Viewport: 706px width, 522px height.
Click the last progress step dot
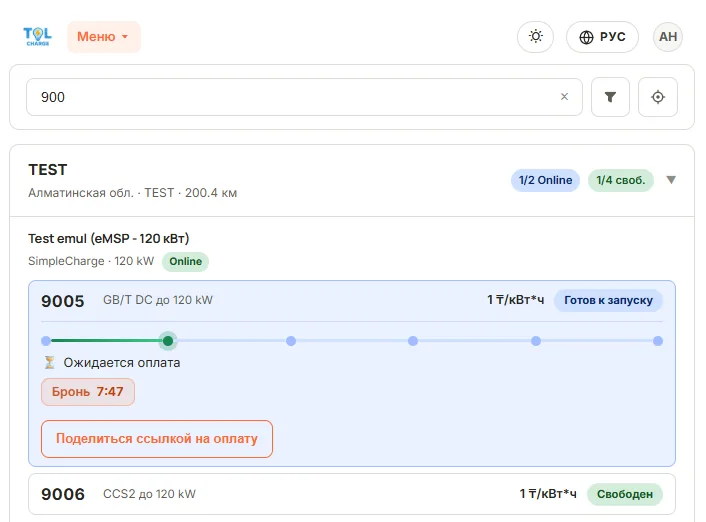click(x=658, y=341)
